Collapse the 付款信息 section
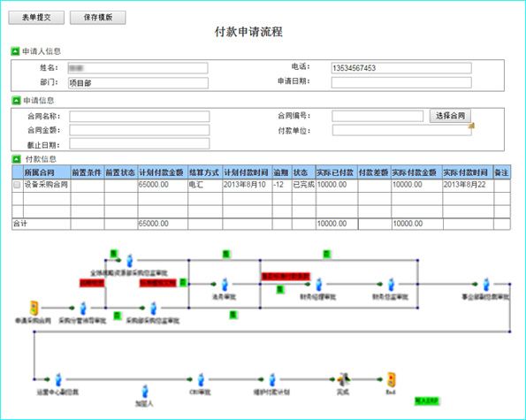Viewport: 526px width, 420px height. coord(16,158)
